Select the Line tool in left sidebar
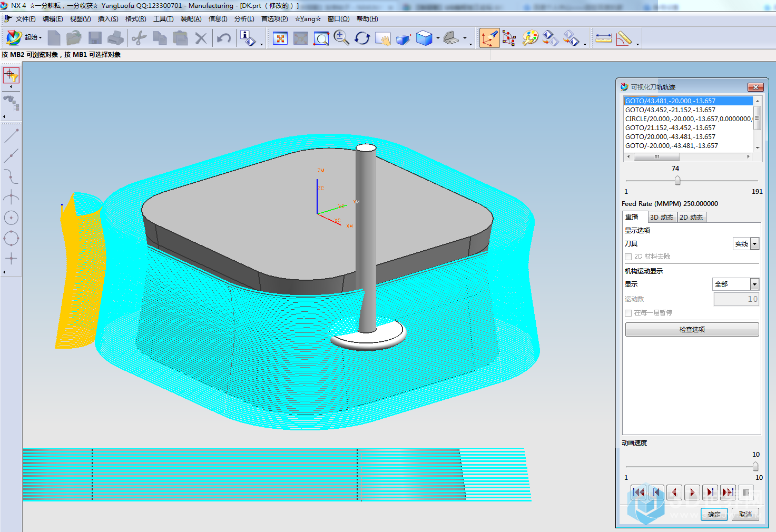Screen dimensions: 776x532 point(11,136)
